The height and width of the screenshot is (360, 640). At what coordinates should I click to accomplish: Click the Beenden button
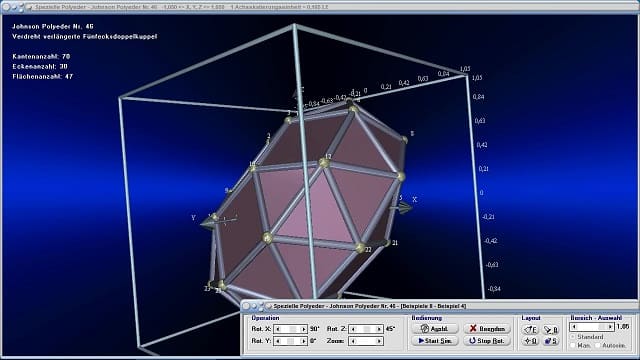[x=487, y=329]
